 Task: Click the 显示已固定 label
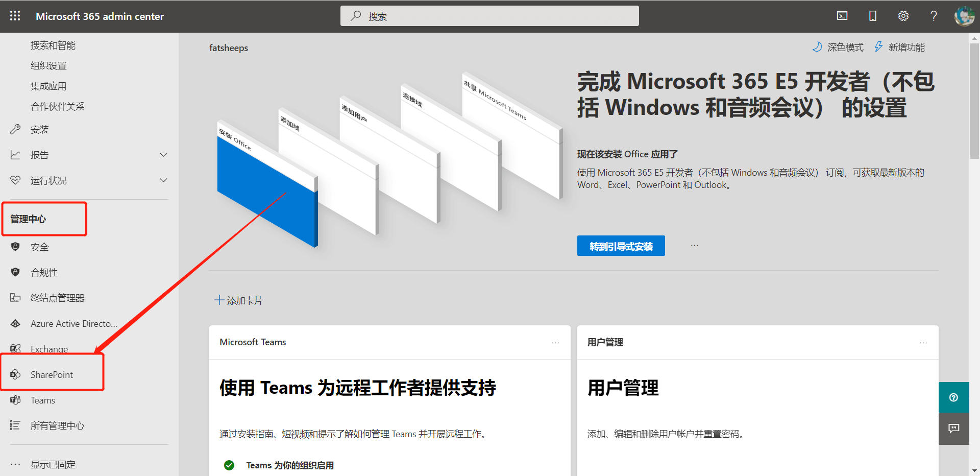[x=53, y=464]
